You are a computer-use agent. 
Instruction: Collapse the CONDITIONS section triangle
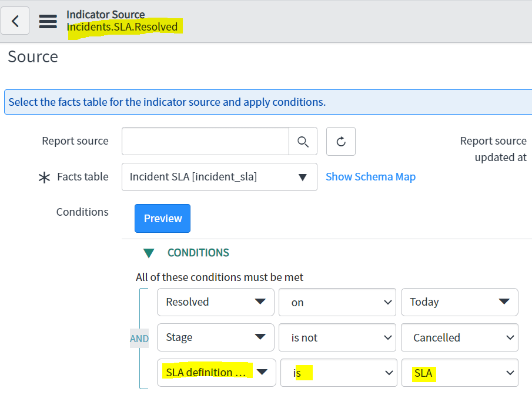click(x=149, y=253)
